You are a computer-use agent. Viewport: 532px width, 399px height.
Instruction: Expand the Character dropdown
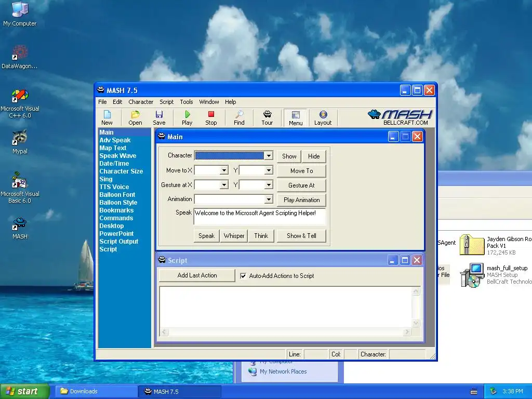[269, 156]
